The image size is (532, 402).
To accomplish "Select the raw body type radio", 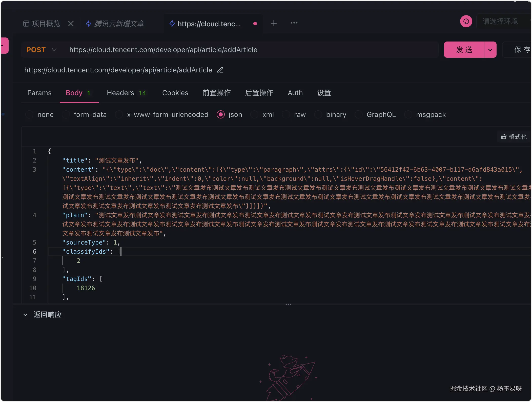I will [286, 115].
